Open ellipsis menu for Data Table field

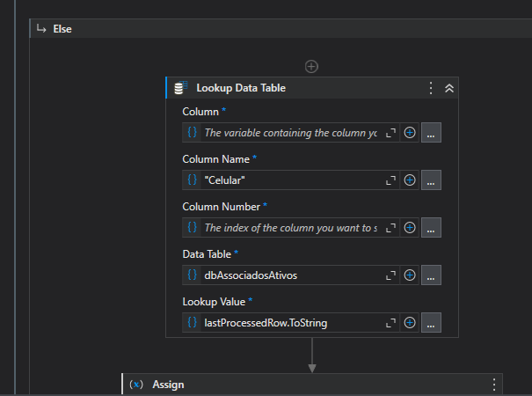pyautogui.click(x=431, y=275)
